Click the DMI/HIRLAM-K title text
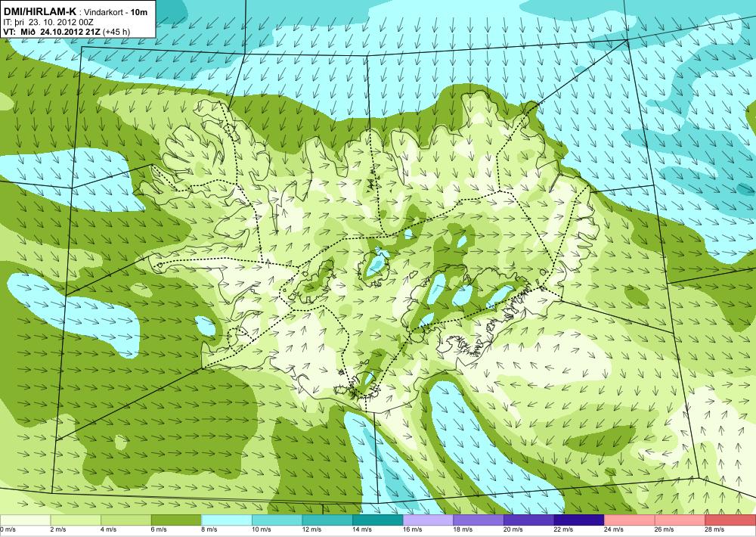 pos(39,11)
